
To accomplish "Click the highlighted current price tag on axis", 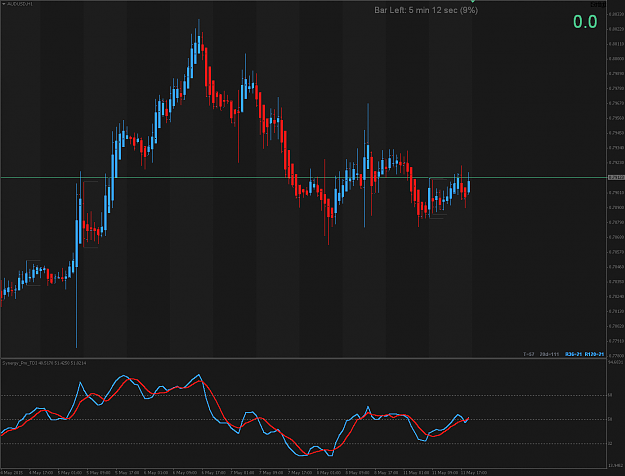I will tap(616, 177).
